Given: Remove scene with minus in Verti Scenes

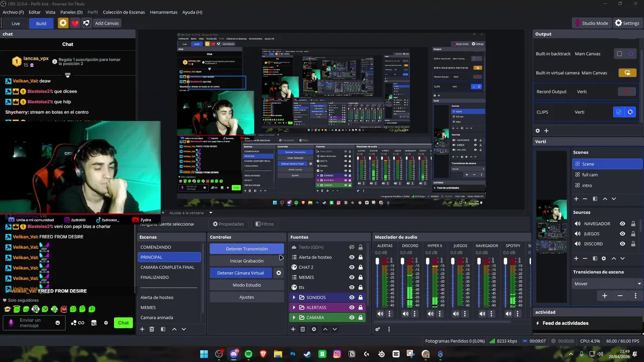Looking at the screenshot, I should tap(585, 199).
